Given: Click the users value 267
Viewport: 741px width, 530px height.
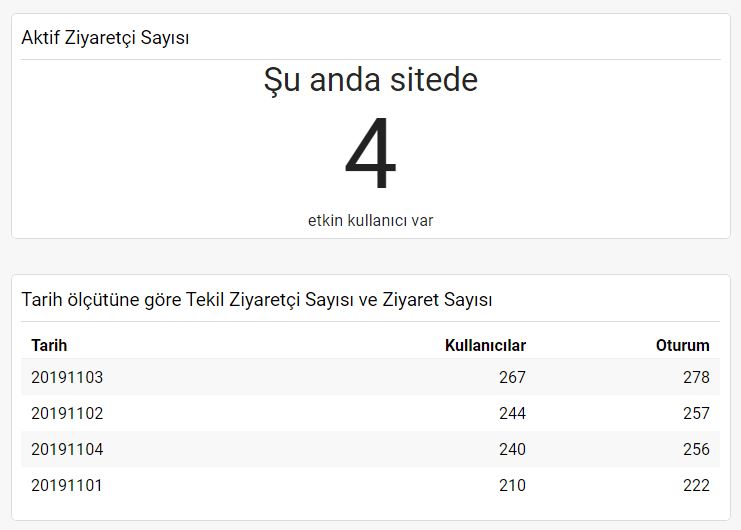Looking at the screenshot, I should click(512, 377).
